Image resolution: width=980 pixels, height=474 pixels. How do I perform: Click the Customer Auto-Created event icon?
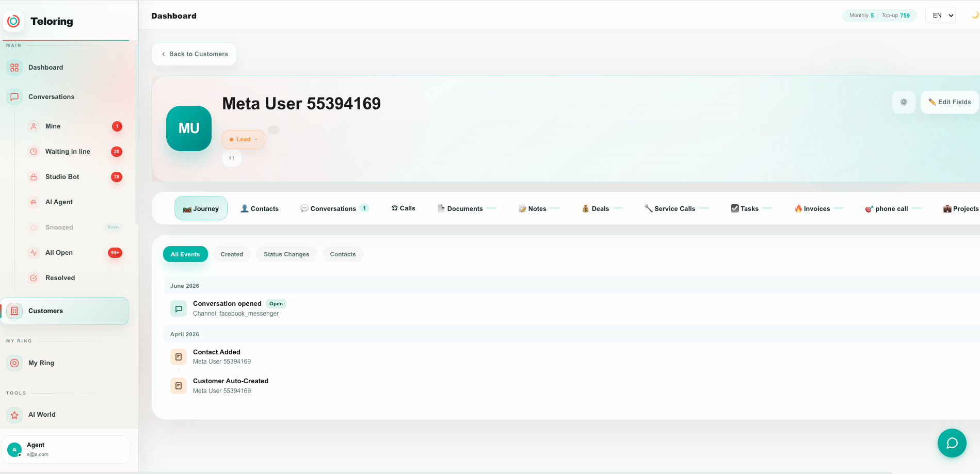point(179,386)
